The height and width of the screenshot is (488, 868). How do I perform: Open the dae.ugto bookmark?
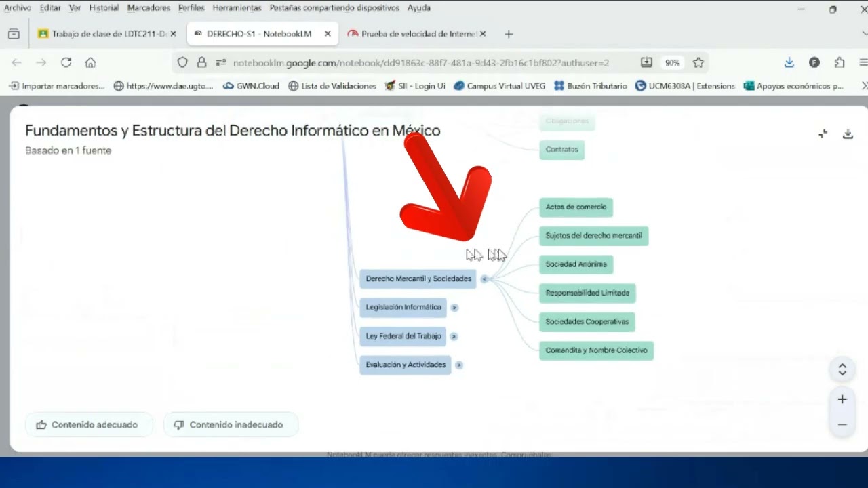(163, 86)
